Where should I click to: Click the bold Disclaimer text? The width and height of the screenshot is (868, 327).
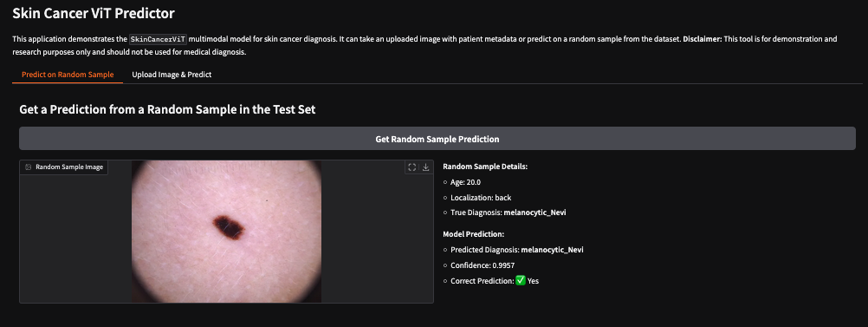[700, 39]
